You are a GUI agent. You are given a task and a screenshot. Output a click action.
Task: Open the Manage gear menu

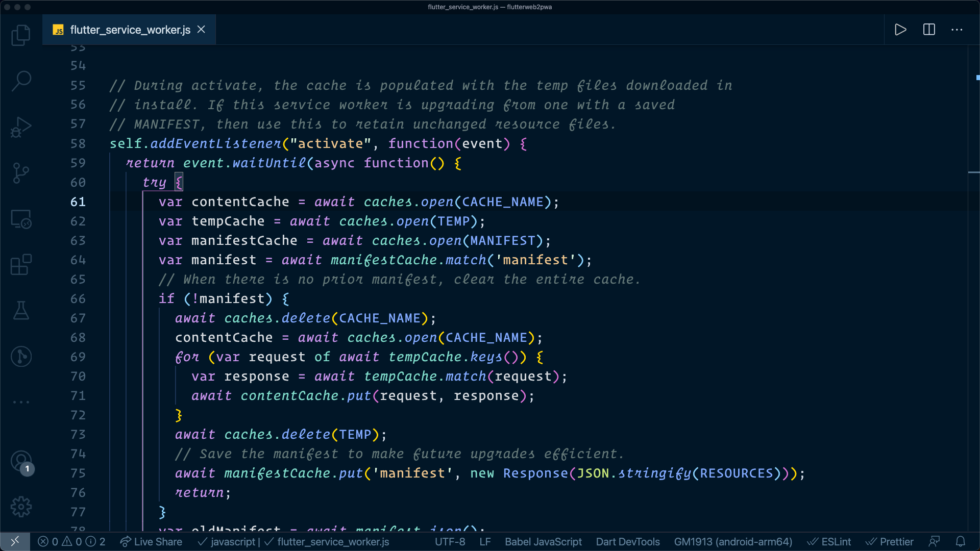pos(21,507)
